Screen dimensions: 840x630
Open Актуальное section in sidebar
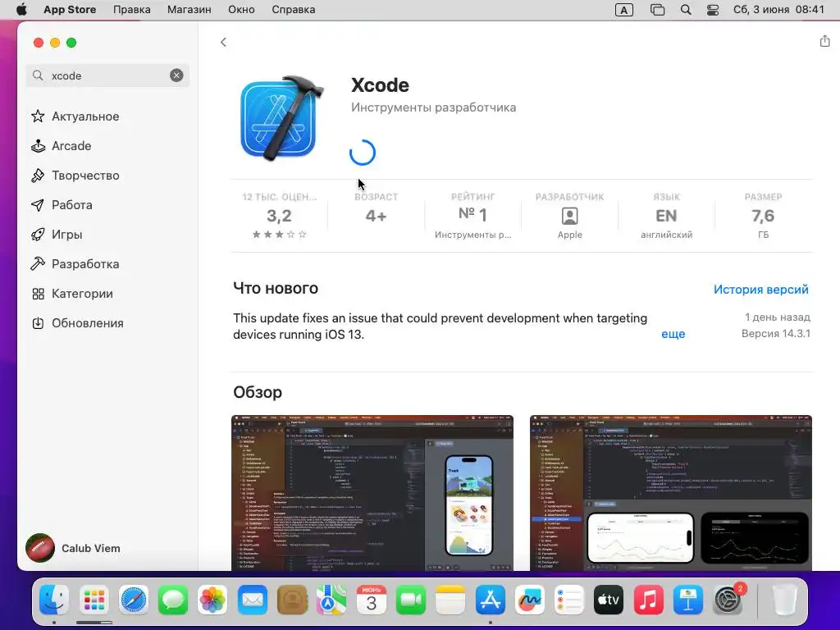(75, 116)
